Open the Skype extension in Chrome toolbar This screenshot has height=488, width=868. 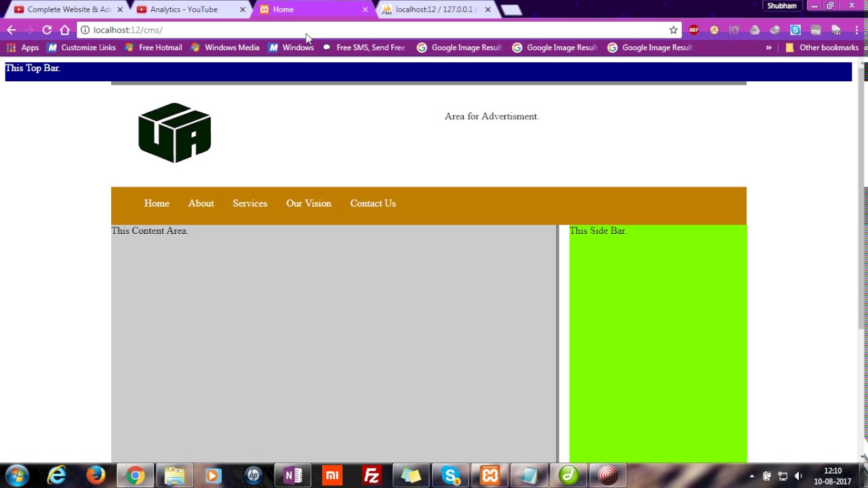point(795,30)
